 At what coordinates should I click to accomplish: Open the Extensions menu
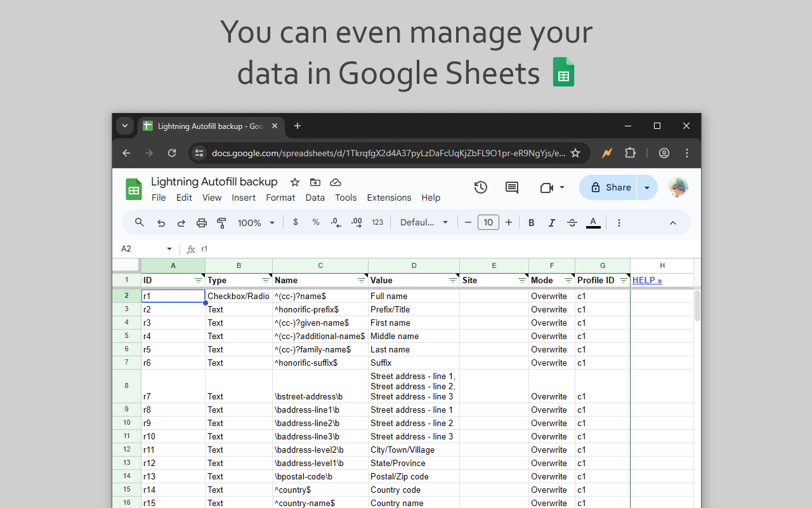pyautogui.click(x=389, y=197)
